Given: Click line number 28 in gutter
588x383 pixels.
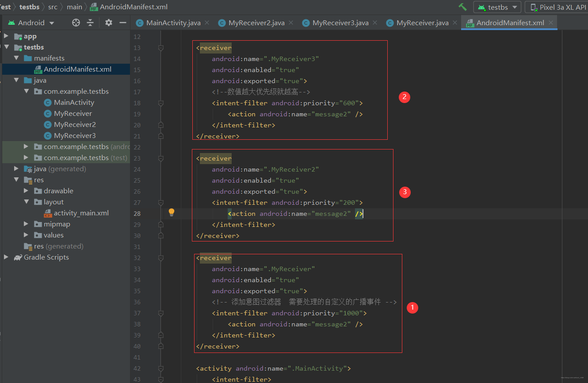Looking at the screenshot, I should [x=137, y=214].
